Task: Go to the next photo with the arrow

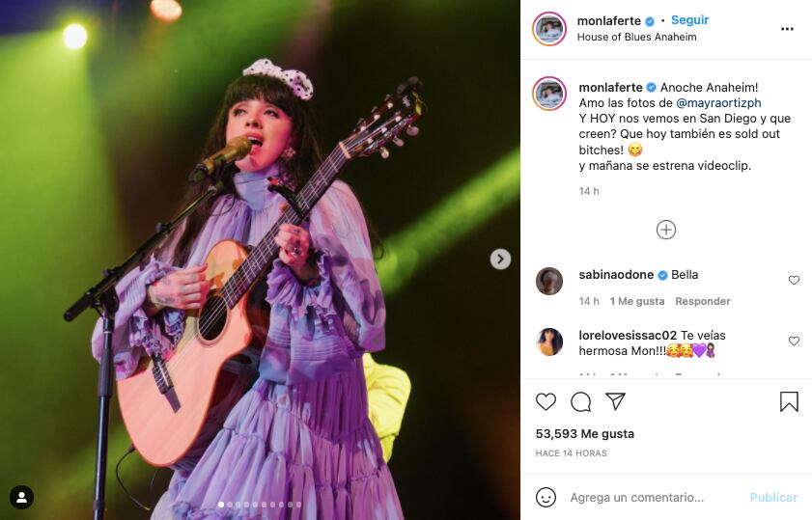Action: click(500, 259)
